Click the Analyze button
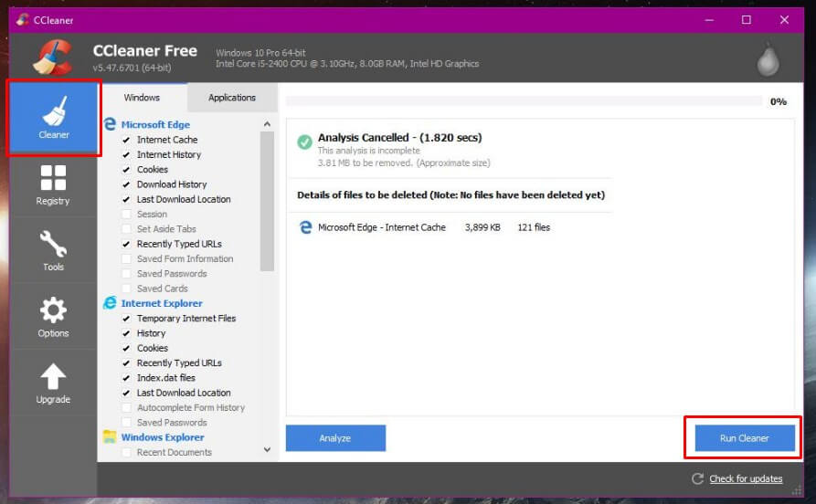 [x=335, y=438]
